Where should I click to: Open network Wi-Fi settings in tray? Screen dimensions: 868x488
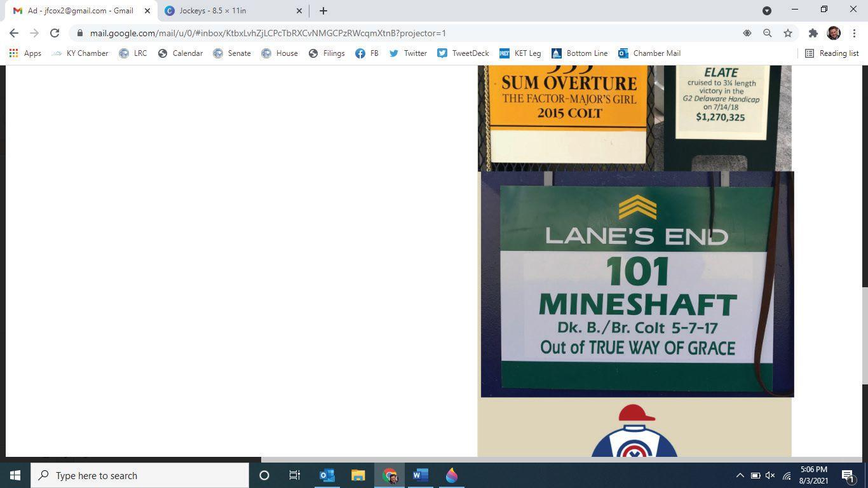tap(787, 475)
